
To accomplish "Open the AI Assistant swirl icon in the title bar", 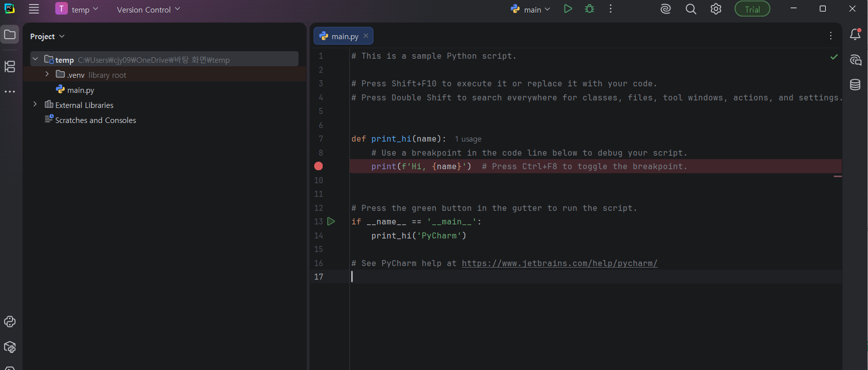I will pos(665,9).
